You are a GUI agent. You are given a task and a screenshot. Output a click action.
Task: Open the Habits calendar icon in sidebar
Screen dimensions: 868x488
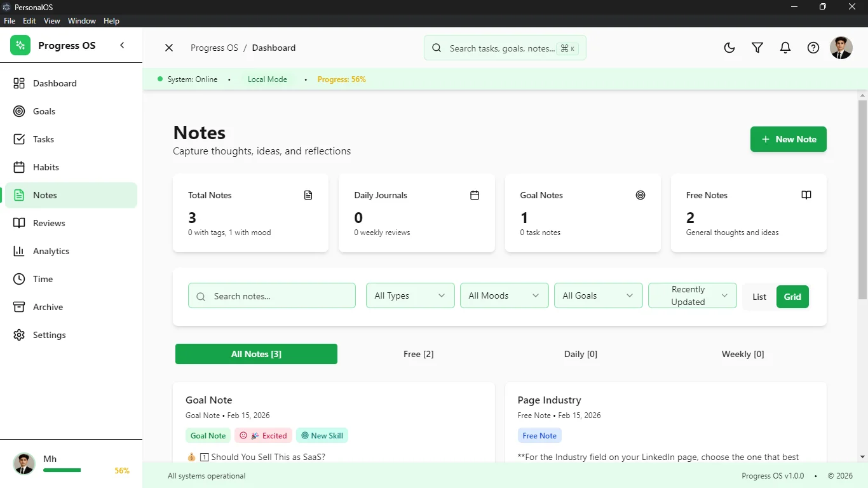pyautogui.click(x=20, y=167)
